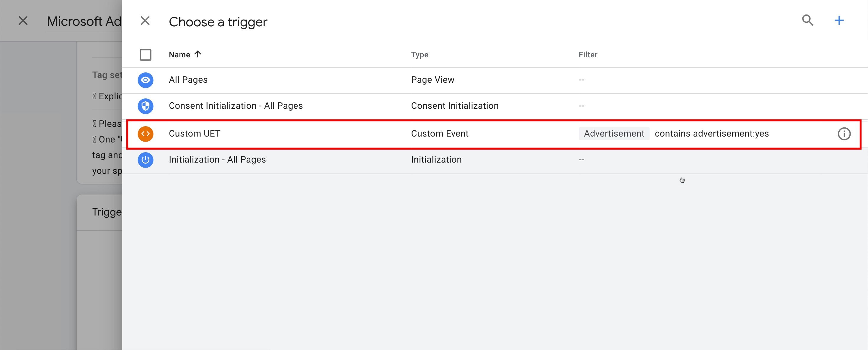Click the Tag settings label in background

coord(107,75)
